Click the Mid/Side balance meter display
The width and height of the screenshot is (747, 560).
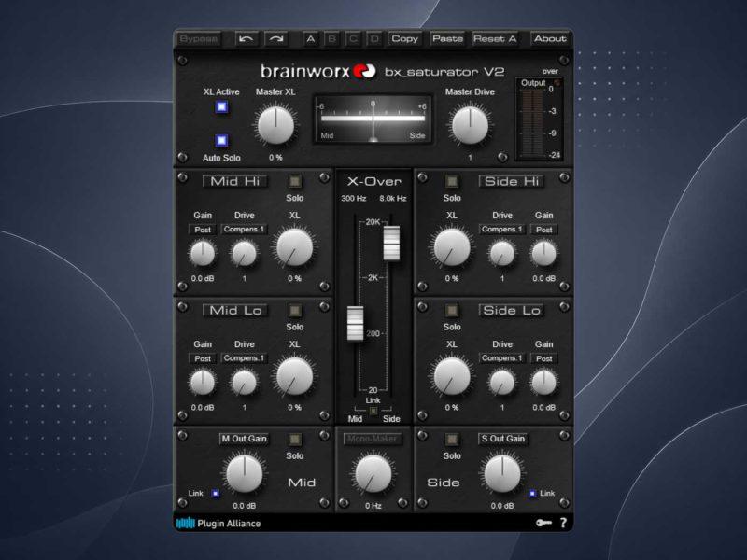coord(373,119)
